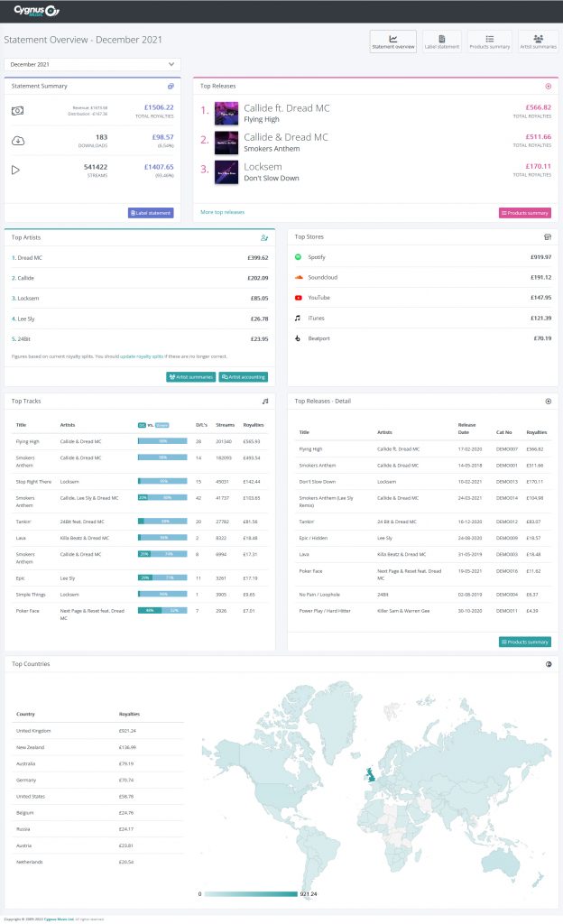Click the Cygnus Music logo
The width and height of the screenshot is (563, 924).
pyautogui.click(x=36, y=11)
